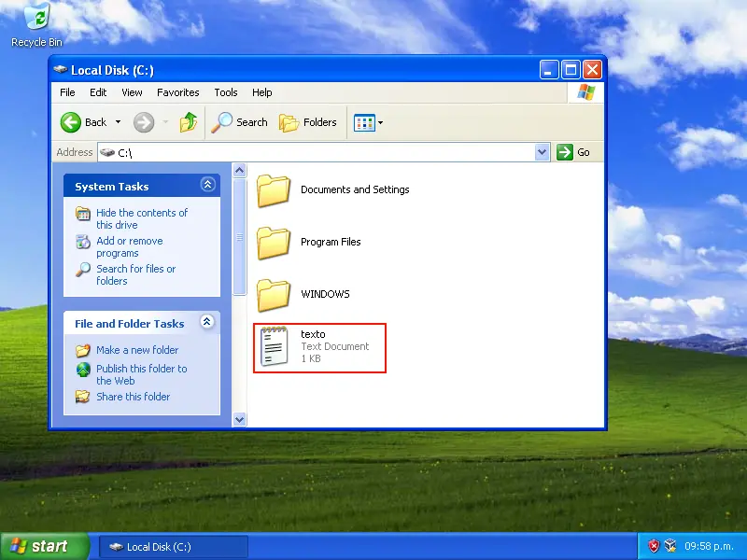The height and width of the screenshot is (560, 747).
Task: Click the scrollbar down arrow in task pane
Action: click(240, 419)
